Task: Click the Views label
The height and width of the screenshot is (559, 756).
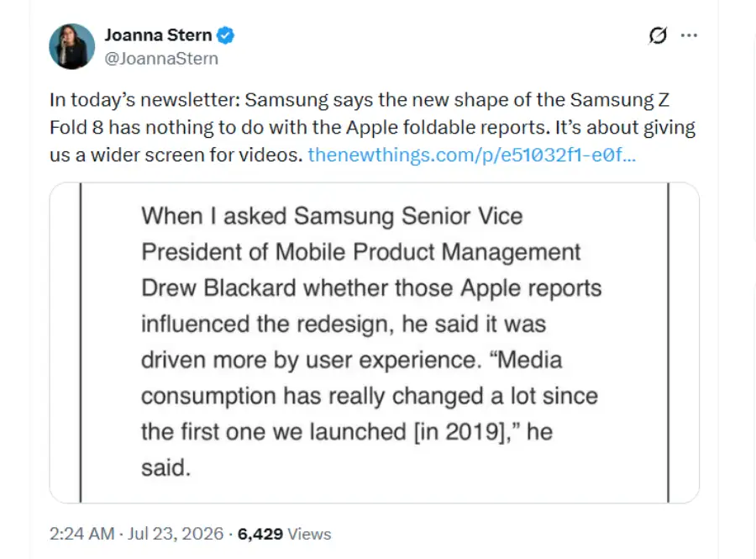Action: tap(309, 534)
